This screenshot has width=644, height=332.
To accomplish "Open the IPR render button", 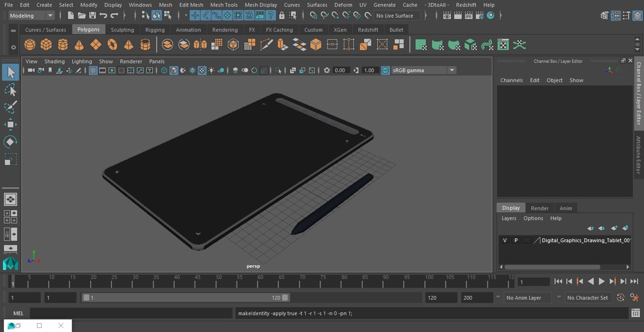I will (x=469, y=15).
